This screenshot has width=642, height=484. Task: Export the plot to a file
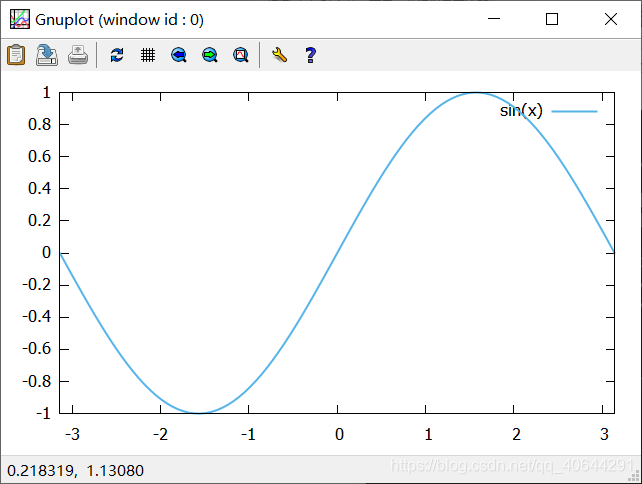point(47,54)
